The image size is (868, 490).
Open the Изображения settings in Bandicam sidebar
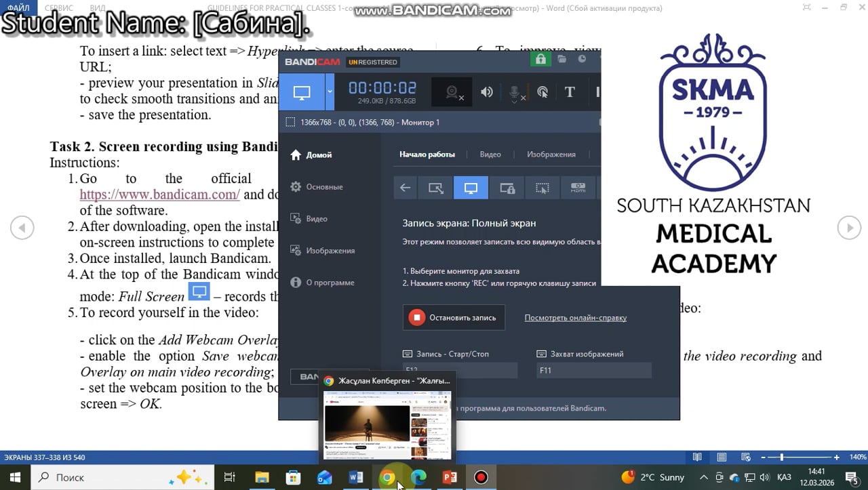322,251
